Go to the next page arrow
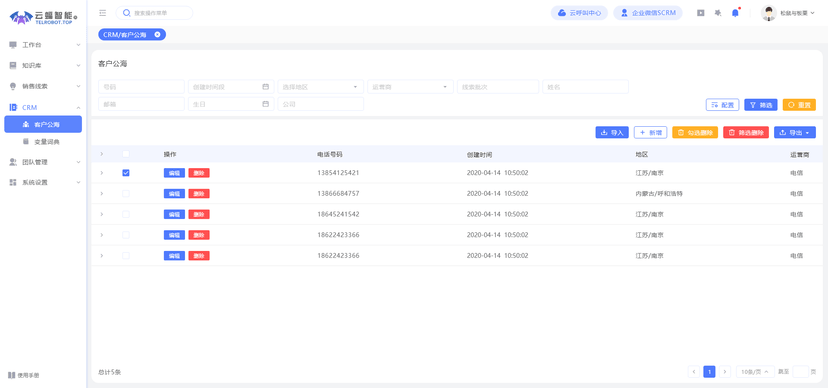Image resolution: width=828 pixels, height=388 pixels. point(725,372)
